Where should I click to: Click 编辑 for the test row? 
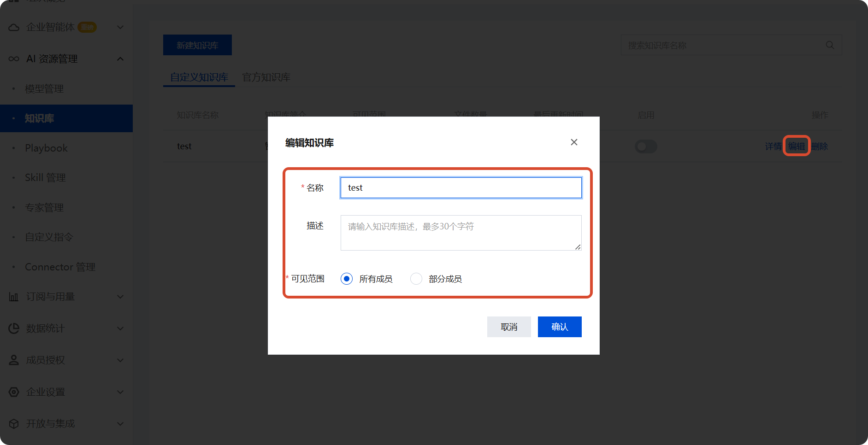(x=797, y=146)
